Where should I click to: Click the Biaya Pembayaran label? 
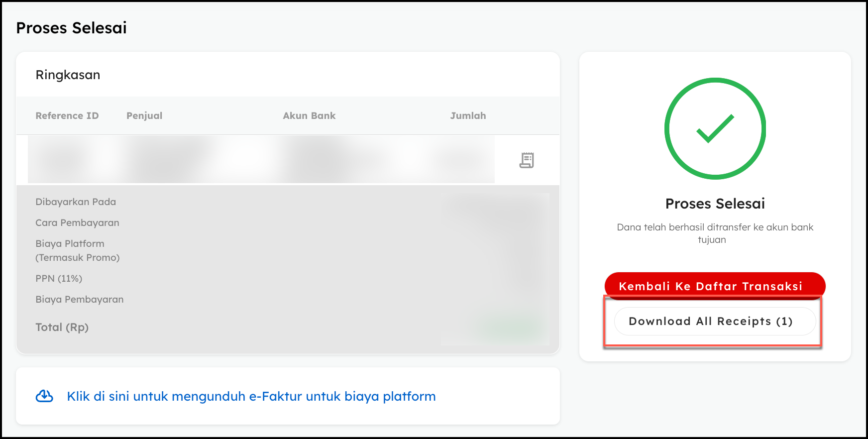80,299
